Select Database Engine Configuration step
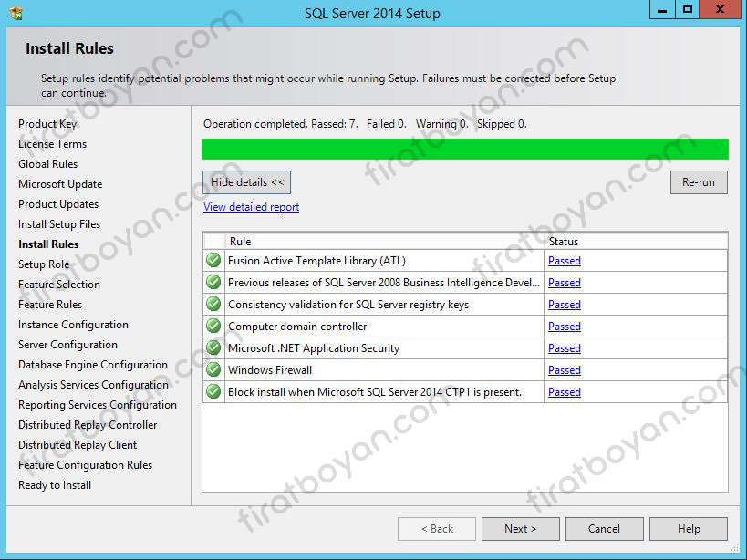The width and height of the screenshot is (747, 560). (x=93, y=365)
